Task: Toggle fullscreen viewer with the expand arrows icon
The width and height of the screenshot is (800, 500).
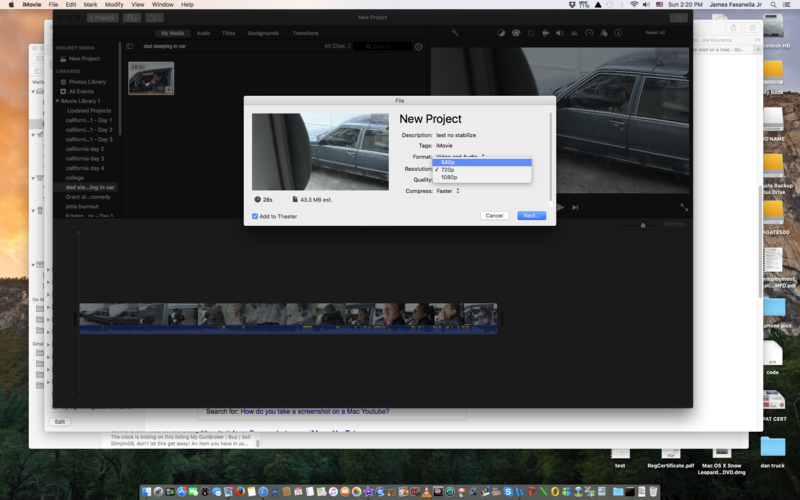Action: [x=684, y=207]
